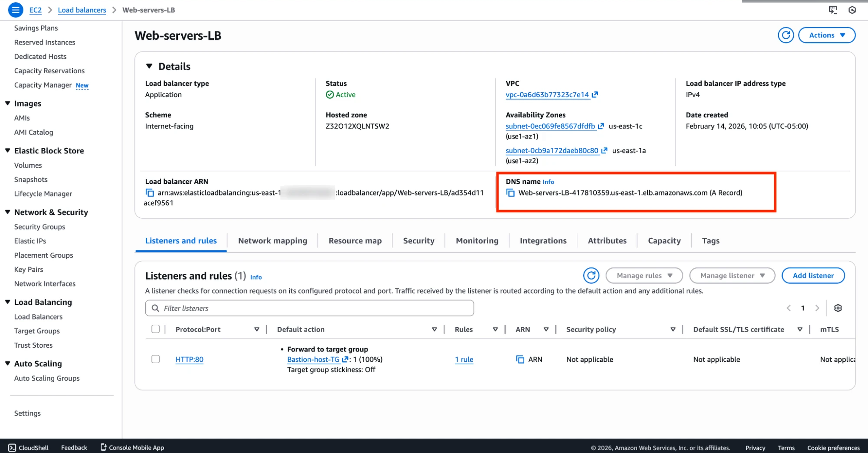Copy listener ARN in HTTP:80 row

[x=520, y=359]
